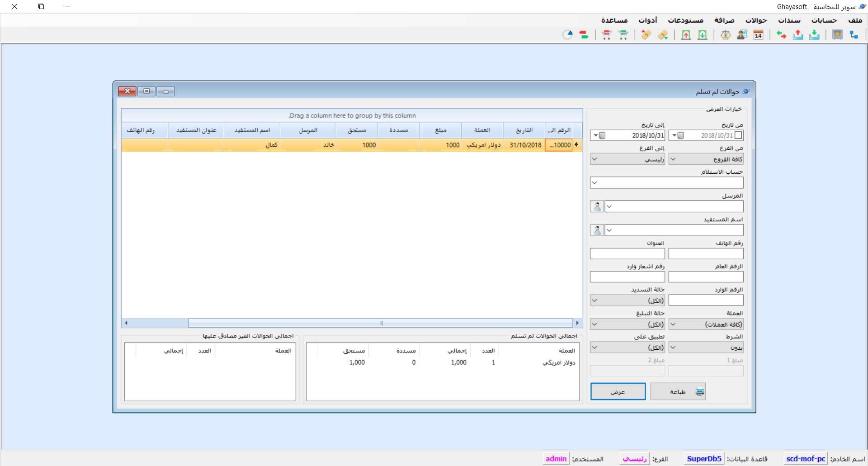Expand the إلى الفرع dropdown
868x466 pixels.
pyautogui.click(x=594, y=159)
